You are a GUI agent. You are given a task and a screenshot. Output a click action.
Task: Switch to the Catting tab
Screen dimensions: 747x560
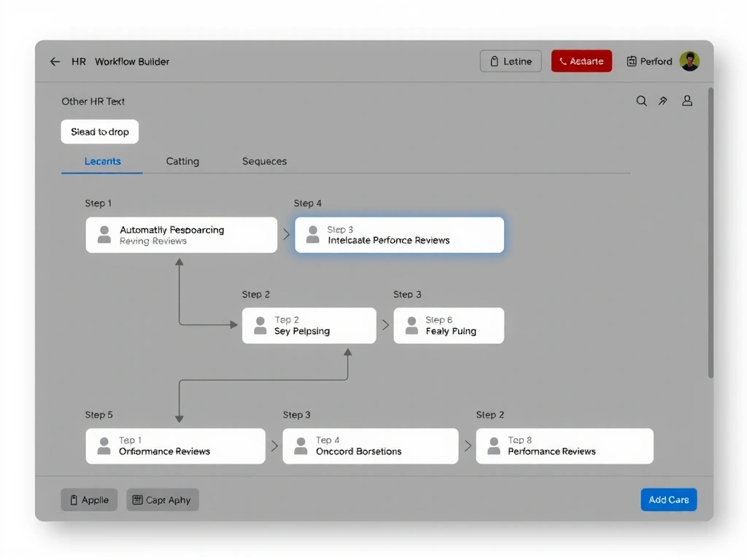[x=182, y=161]
